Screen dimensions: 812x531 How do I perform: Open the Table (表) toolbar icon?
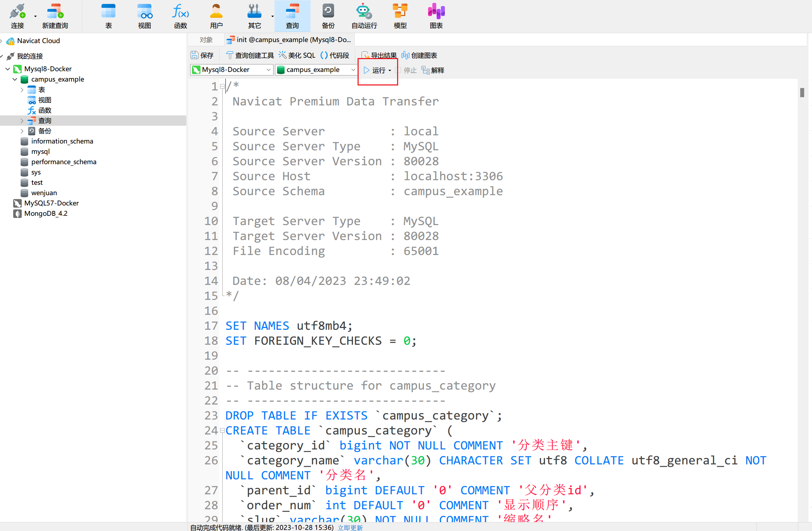(x=109, y=16)
